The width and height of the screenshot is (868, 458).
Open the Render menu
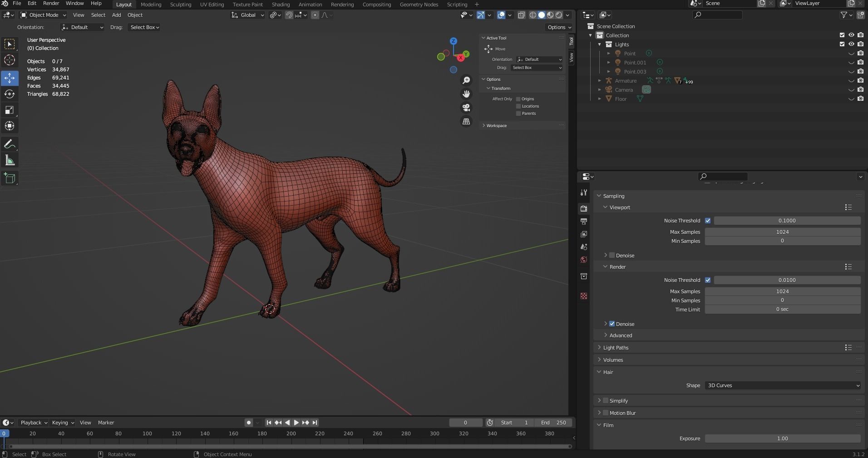tap(51, 4)
